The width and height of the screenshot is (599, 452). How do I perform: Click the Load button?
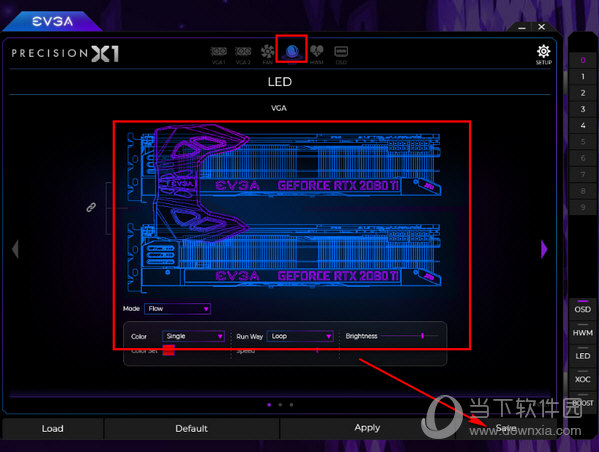(x=53, y=428)
